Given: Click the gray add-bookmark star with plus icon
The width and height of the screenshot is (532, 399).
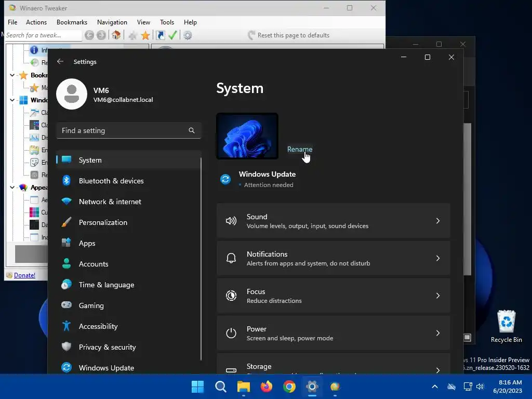Looking at the screenshot, I should pos(132,35).
